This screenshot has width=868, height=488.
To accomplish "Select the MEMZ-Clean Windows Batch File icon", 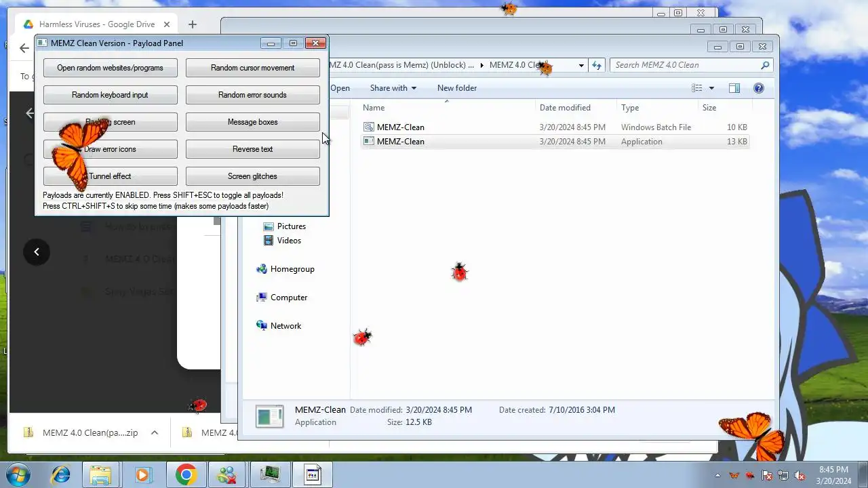I will coord(369,127).
